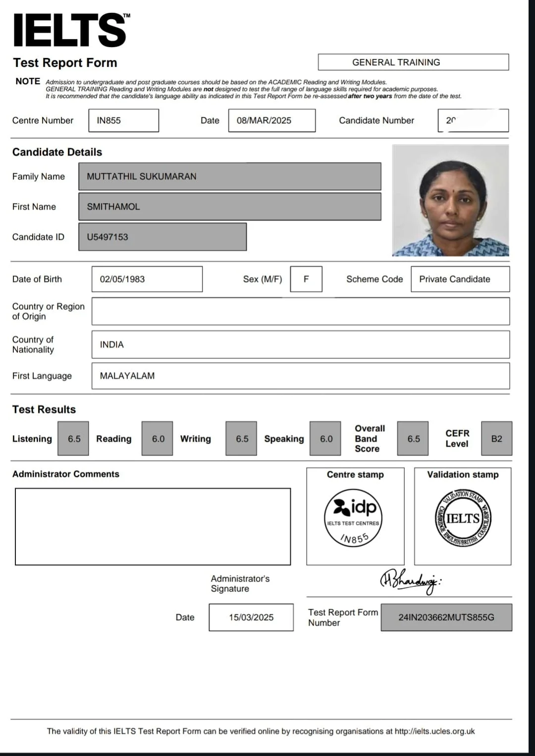Click the 'First Name' label
535x756 pixels.
34,207
